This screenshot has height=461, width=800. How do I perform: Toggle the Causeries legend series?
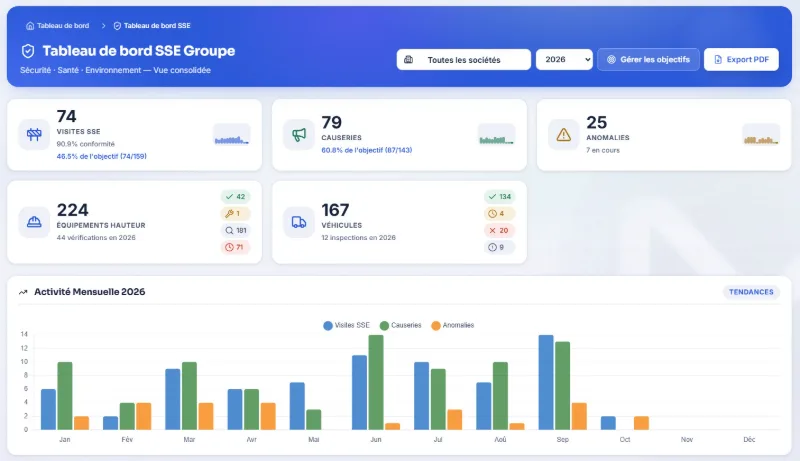tap(401, 325)
